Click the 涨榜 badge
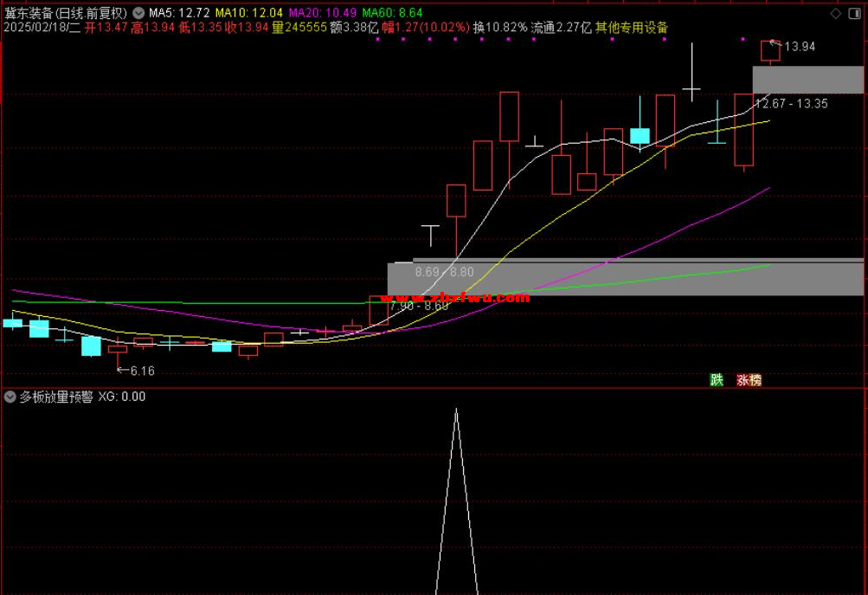The image size is (868, 595). (x=749, y=380)
